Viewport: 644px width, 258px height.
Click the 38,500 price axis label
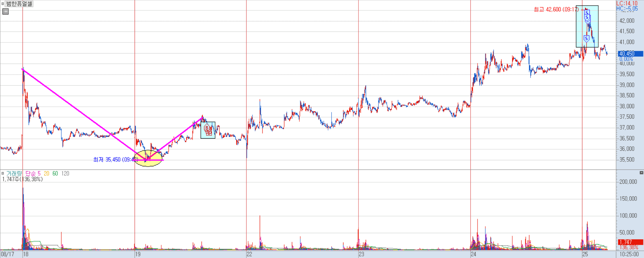coord(627,95)
